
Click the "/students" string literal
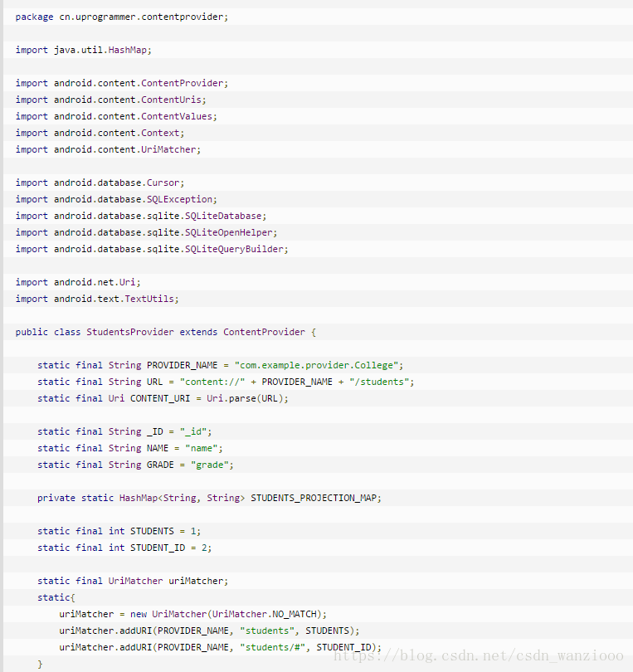click(x=379, y=382)
